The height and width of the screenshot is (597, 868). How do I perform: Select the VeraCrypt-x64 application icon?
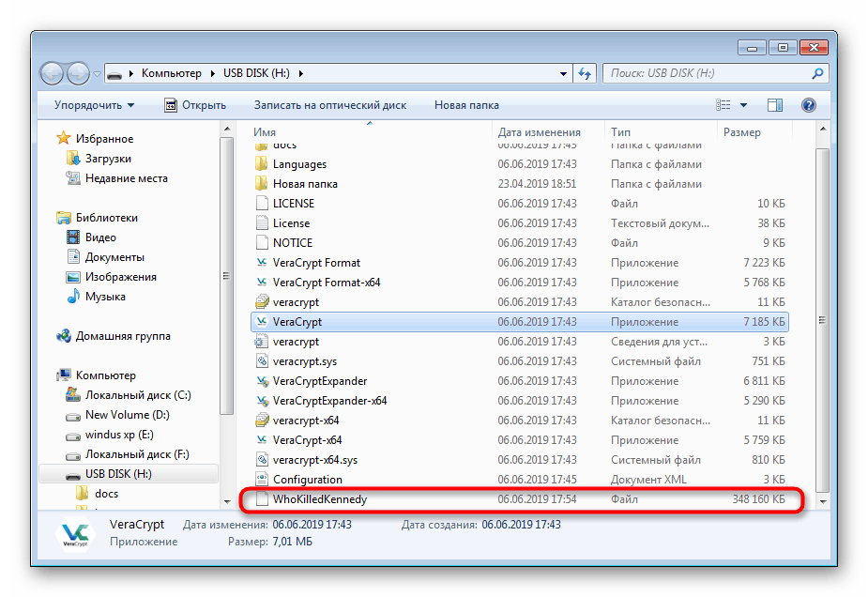click(x=261, y=440)
